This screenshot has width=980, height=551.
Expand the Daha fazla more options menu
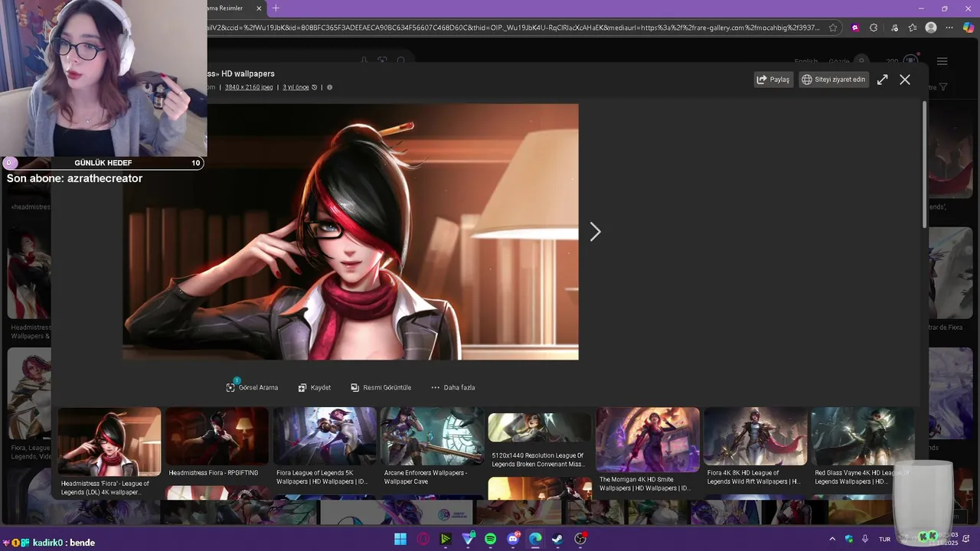pos(453,387)
